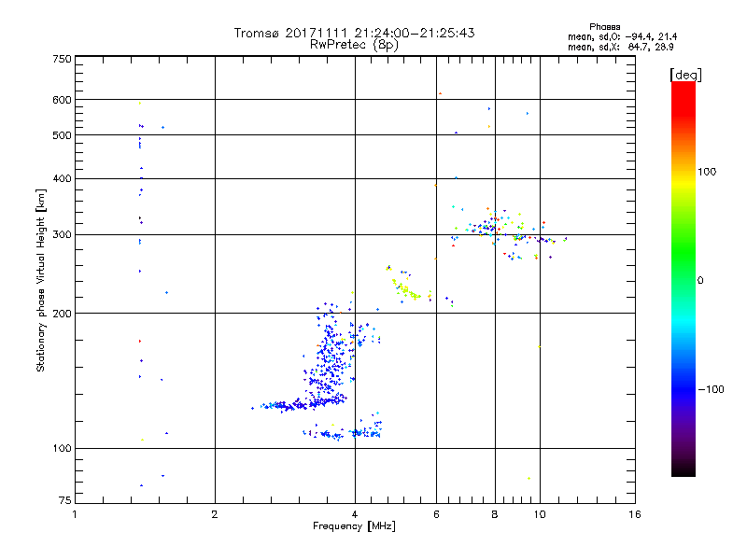Click the phase color scale bar

[684, 278]
